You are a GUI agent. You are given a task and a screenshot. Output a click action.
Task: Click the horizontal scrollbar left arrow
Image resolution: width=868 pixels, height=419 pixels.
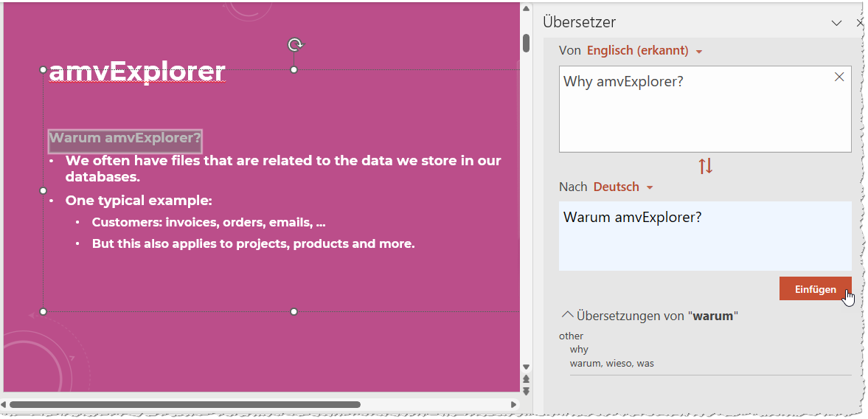pyautogui.click(x=4, y=404)
